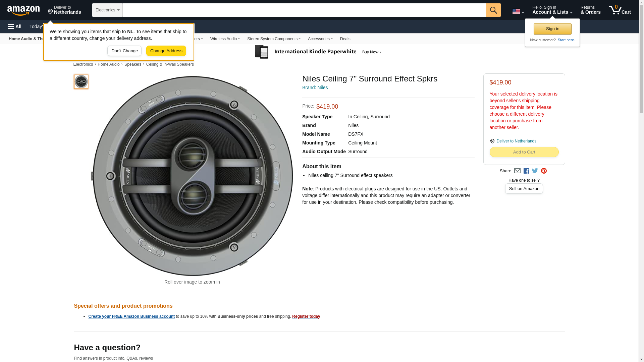This screenshot has height=362, width=644.
Task: Open the Electronics search category dropdown
Action: (107, 10)
